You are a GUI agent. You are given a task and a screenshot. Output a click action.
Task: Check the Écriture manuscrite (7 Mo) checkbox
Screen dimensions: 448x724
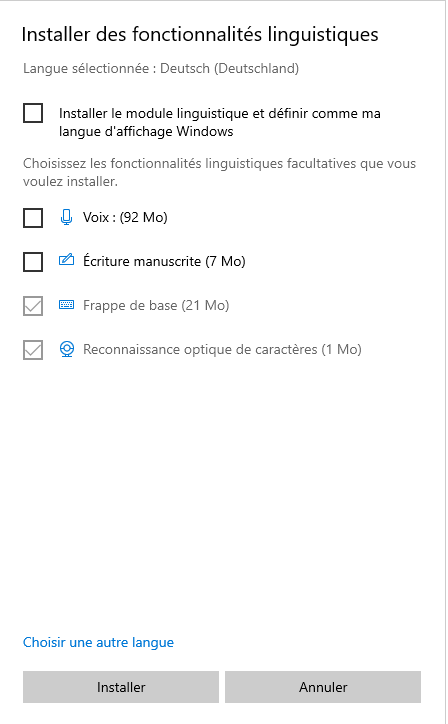pyautogui.click(x=33, y=262)
